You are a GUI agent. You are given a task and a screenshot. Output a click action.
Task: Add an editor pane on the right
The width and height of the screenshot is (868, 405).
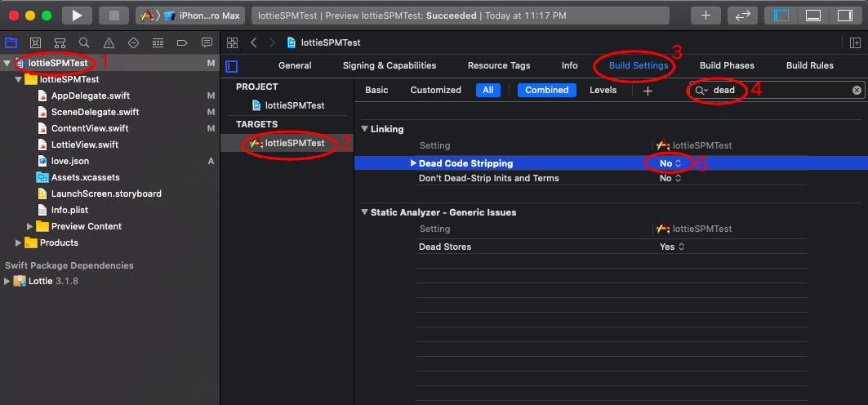[x=855, y=42]
